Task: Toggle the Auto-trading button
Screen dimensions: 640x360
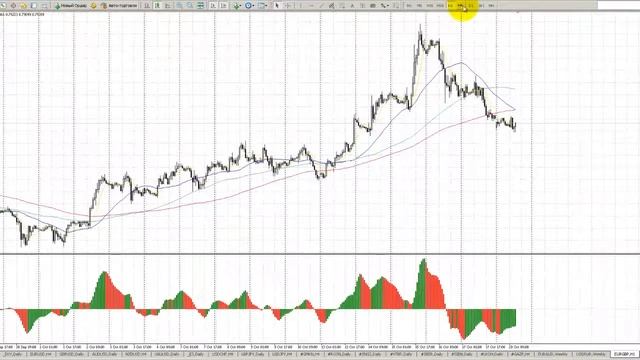Action: pyautogui.click(x=119, y=6)
